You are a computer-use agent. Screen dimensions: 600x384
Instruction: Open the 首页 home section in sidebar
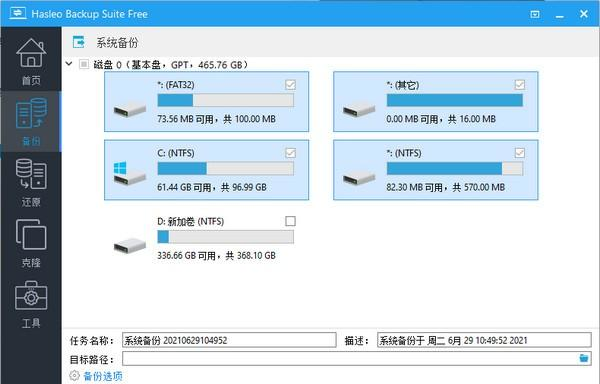[x=31, y=61]
